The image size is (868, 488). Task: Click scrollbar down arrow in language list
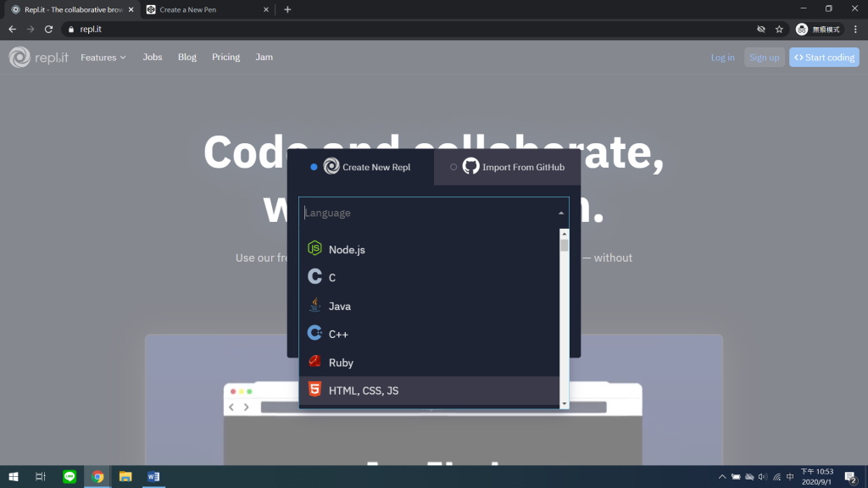(564, 404)
